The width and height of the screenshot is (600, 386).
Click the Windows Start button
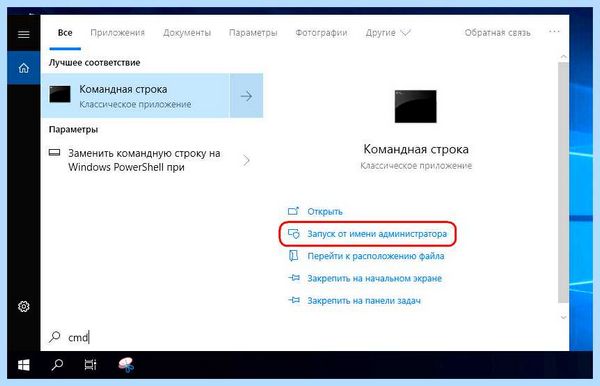pyautogui.click(x=24, y=365)
